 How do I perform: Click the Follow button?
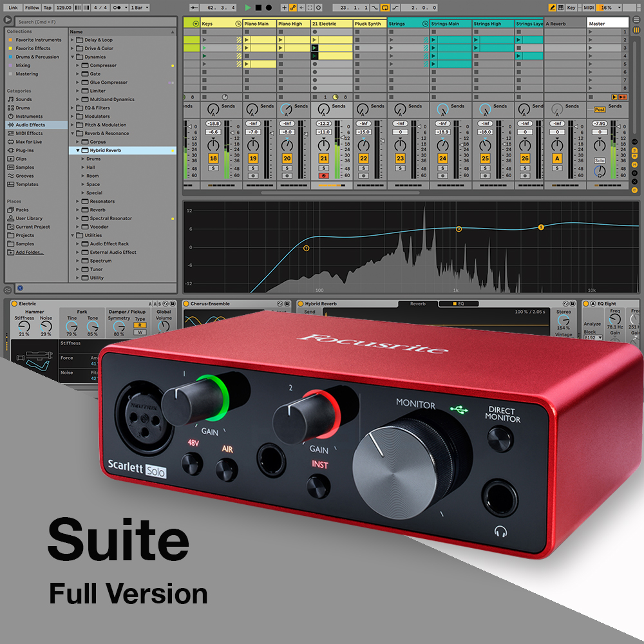point(32,7)
